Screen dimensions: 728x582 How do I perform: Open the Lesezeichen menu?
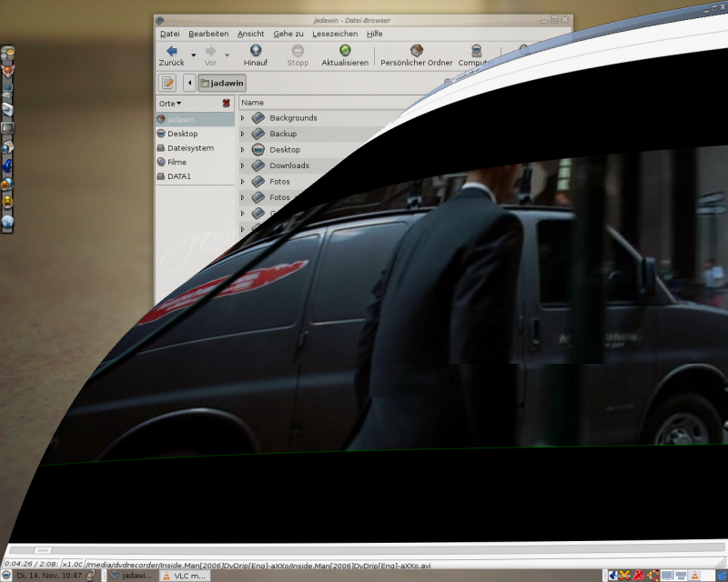point(335,34)
